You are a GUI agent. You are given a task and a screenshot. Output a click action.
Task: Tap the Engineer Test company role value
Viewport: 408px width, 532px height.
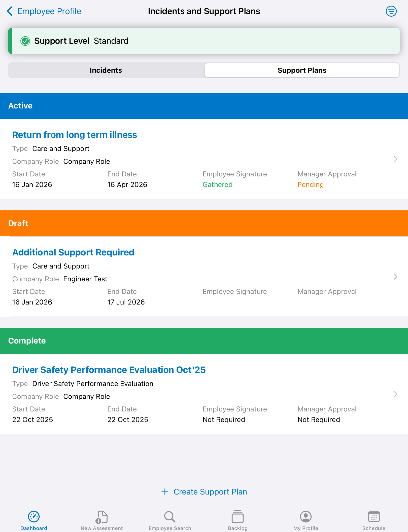click(x=85, y=279)
